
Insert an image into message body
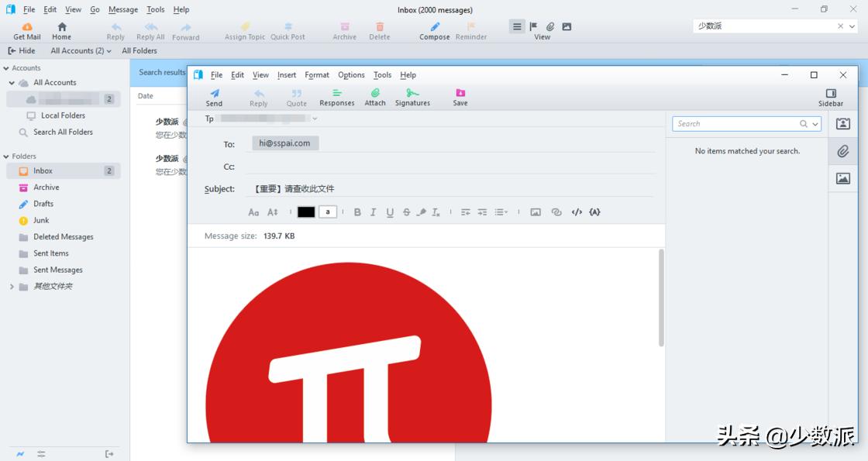[x=536, y=212]
